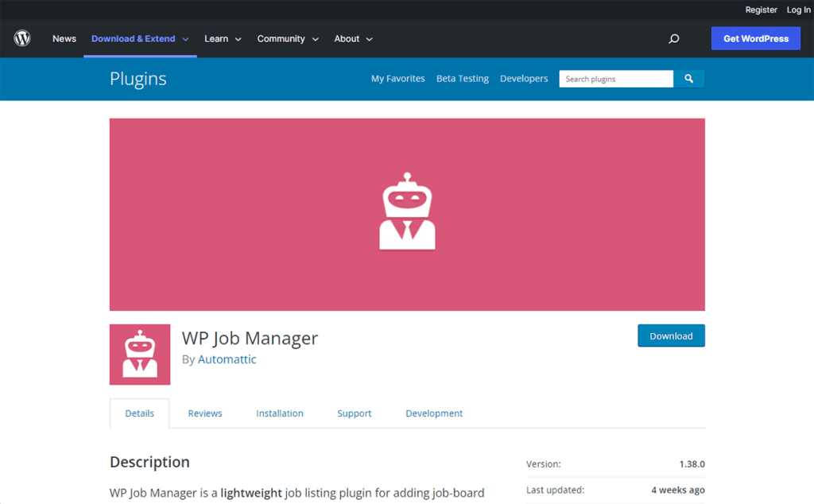Viewport: 814px width, 504px height.
Task: Switch to the Development tab
Action: 434,413
